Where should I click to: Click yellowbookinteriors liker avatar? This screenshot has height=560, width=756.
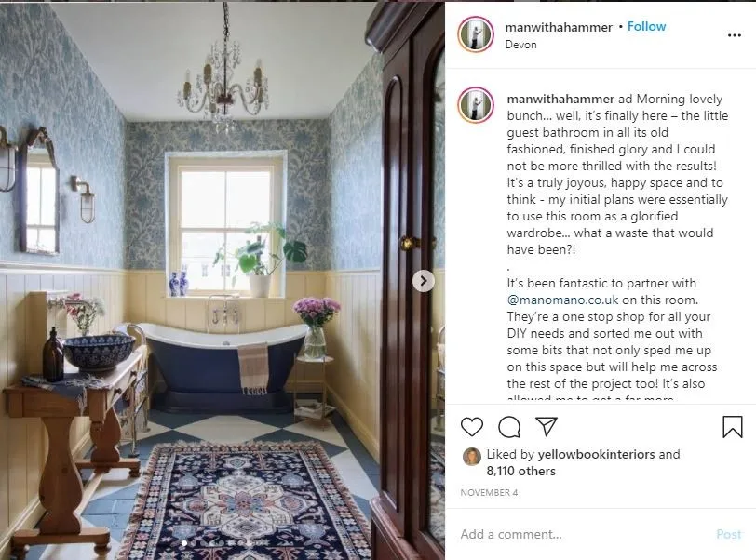(471, 456)
